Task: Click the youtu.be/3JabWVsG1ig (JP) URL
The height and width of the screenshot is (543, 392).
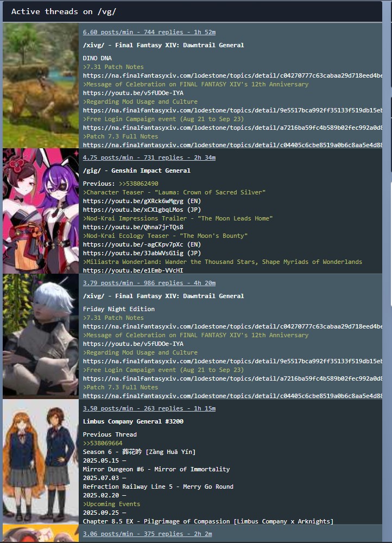Action: point(142,253)
